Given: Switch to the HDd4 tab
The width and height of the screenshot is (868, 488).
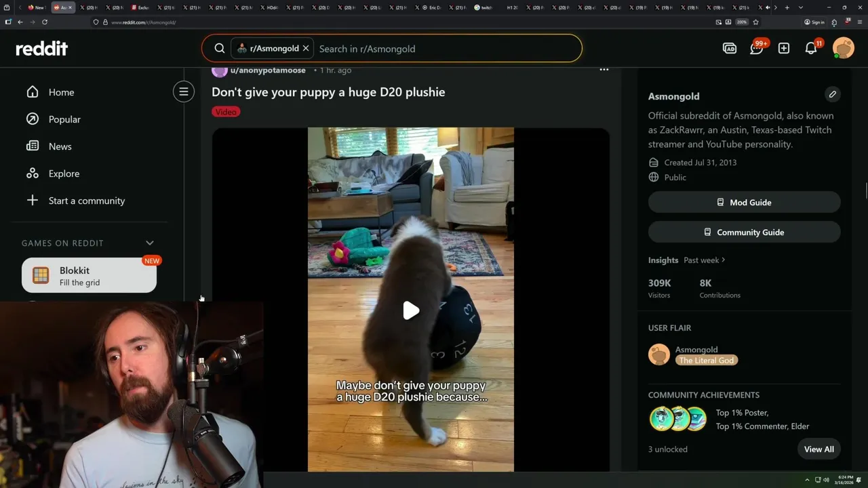Looking at the screenshot, I should pos(269,7).
